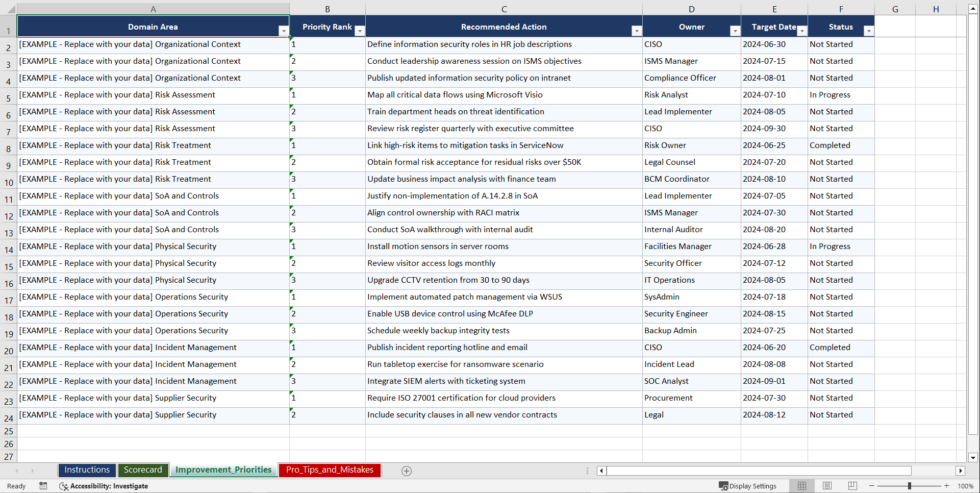Switch to the Scorecard sheet tab
The width and height of the screenshot is (980, 493).
tap(143, 470)
